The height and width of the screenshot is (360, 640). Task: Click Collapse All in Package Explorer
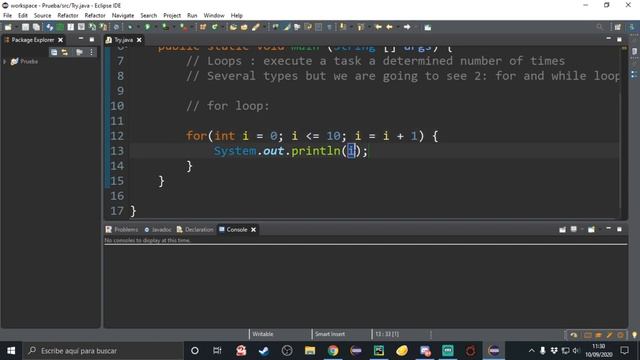[54, 52]
